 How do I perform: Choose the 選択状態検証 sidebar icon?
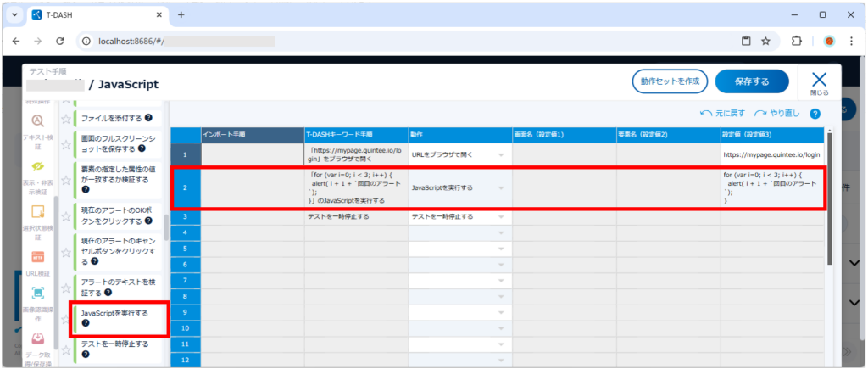click(36, 211)
